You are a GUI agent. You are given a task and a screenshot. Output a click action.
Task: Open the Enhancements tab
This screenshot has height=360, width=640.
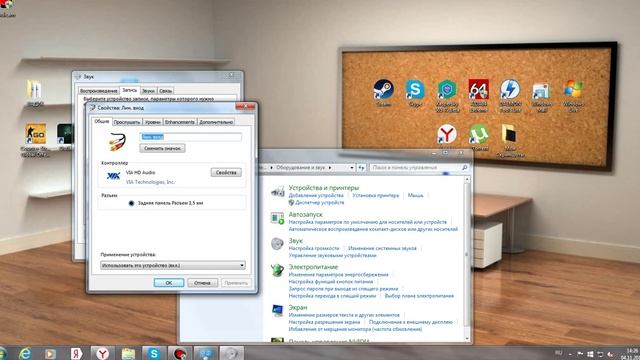[180, 122]
